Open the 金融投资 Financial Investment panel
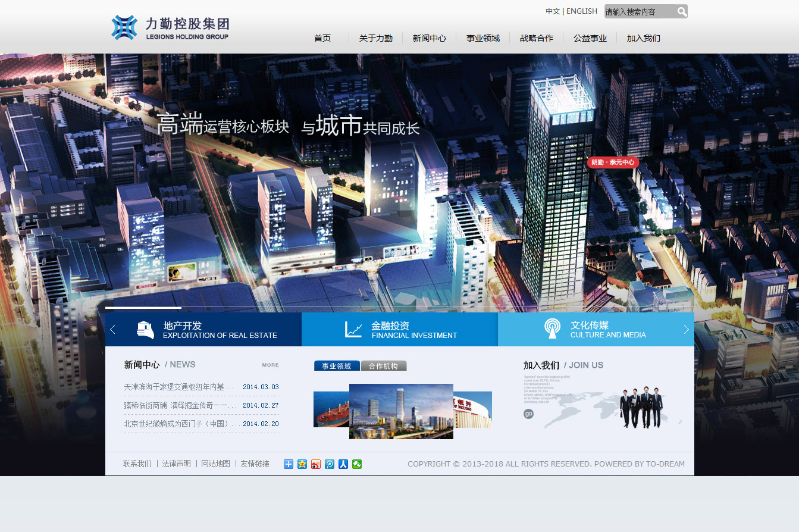The height and width of the screenshot is (532, 799). tap(400, 330)
